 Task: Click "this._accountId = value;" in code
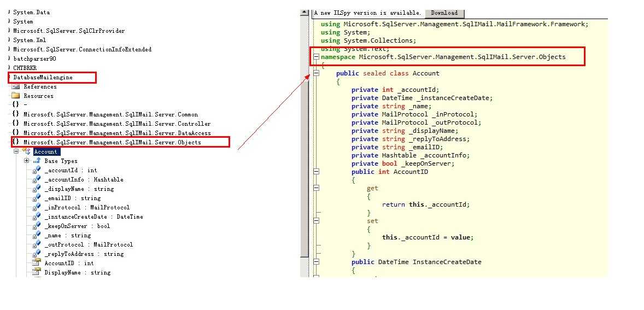428,237
